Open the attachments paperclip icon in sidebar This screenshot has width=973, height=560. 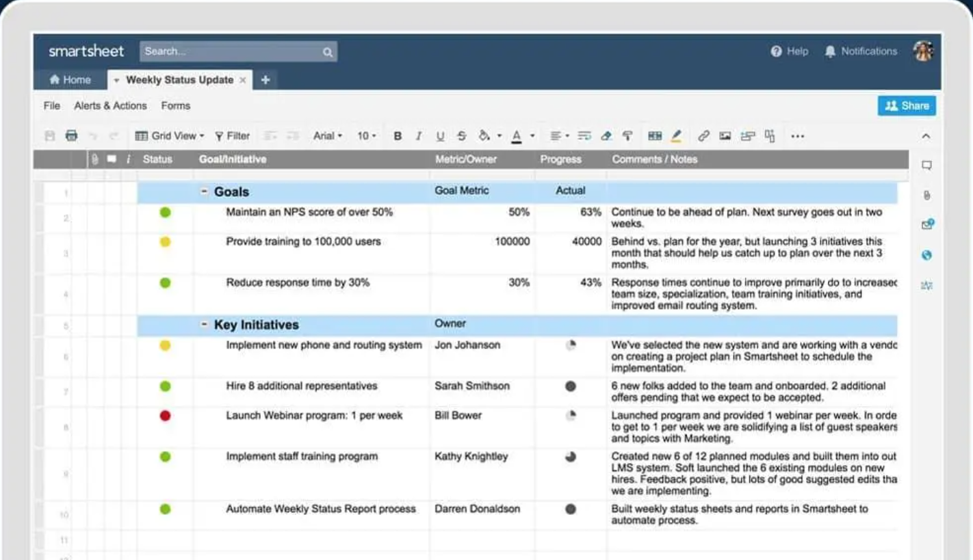(x=926, y=196)
